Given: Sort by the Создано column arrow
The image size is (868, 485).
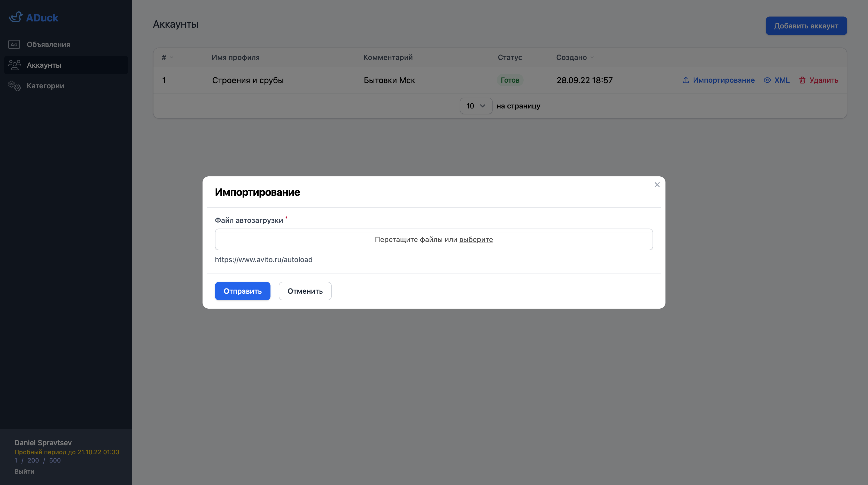Looking at the screenshot, I should pos(592,58).
